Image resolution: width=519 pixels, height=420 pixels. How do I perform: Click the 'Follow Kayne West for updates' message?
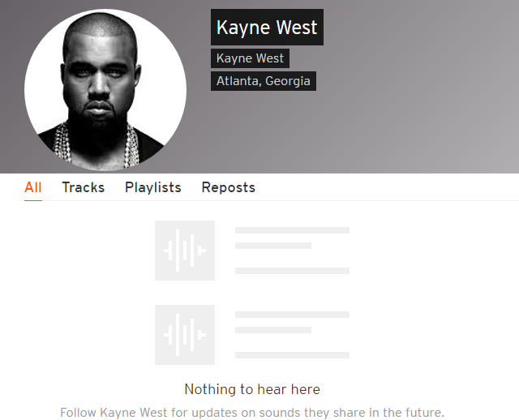click(252, 413)
